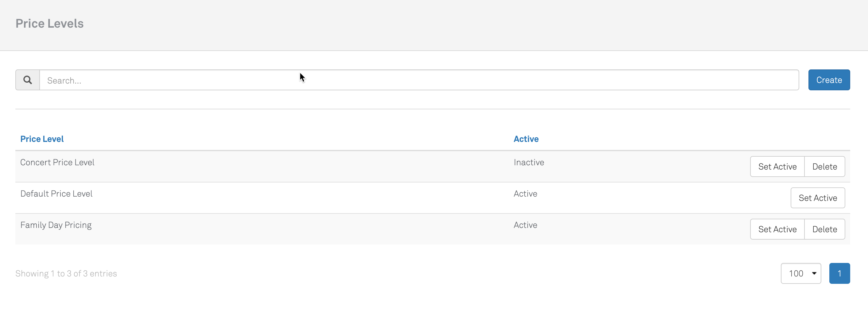
Task: Delete the Concert Price Level entry
Action: click(x=824, y=166)
